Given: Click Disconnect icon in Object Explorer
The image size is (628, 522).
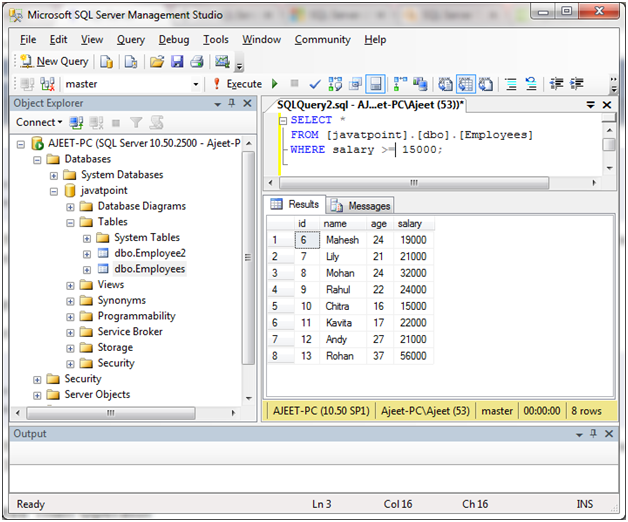Looking at the screenshot, I should (x=96, y=123).
